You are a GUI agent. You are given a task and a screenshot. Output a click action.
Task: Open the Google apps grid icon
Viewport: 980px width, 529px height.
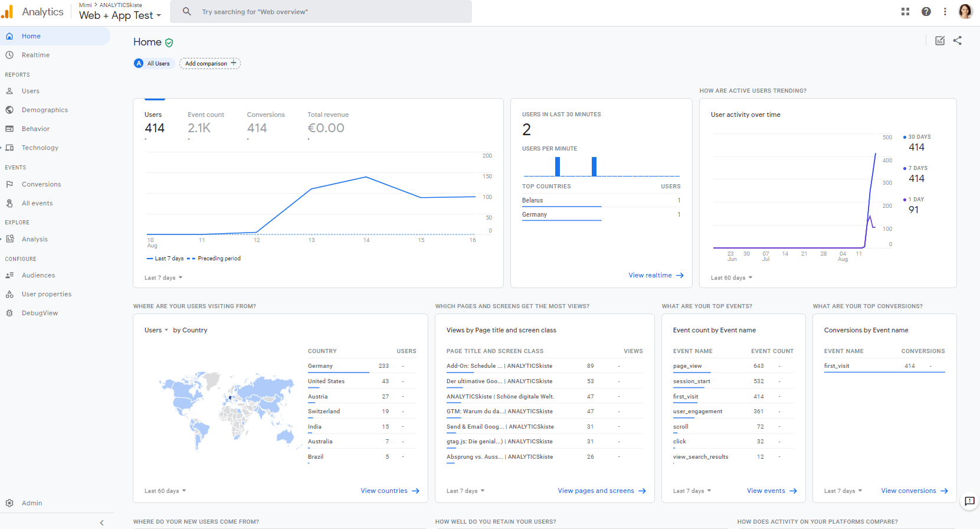[x=905, y=12]
